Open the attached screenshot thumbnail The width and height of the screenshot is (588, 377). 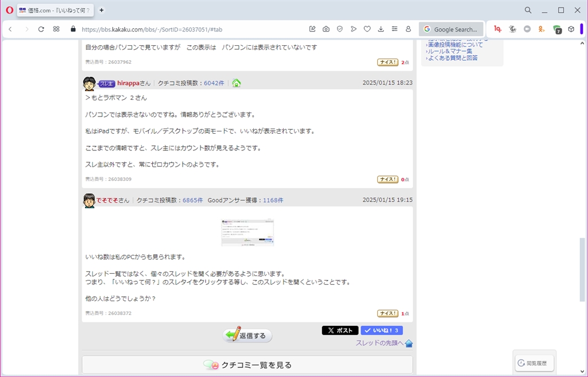click(x=247, y=232)
